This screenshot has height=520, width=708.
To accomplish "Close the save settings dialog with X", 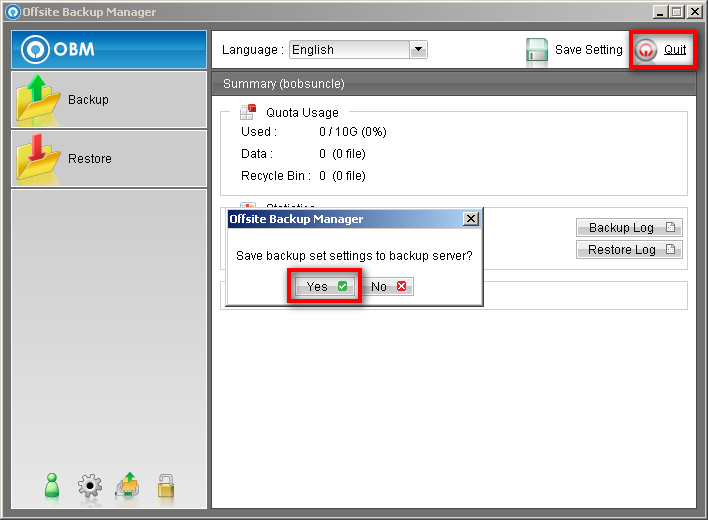I will pos(471,219).
